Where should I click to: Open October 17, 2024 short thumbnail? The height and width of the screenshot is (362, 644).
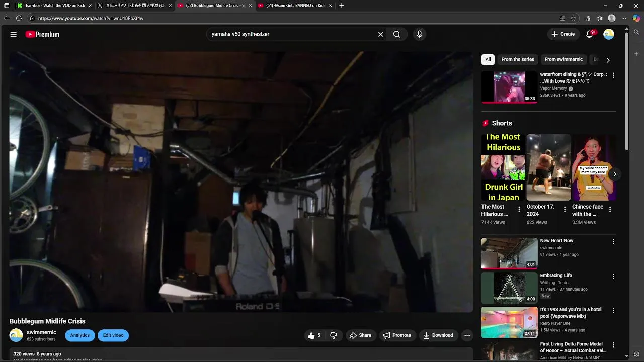(x=548, y=167)
